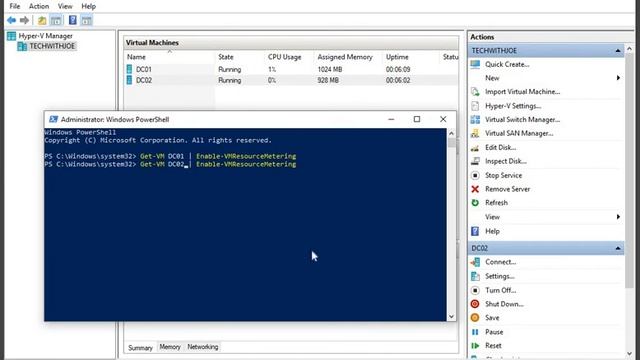Click the Show/Hide Action Pane toolbar icon
This screenshot has width=640, height=360.
pos(86,20)
